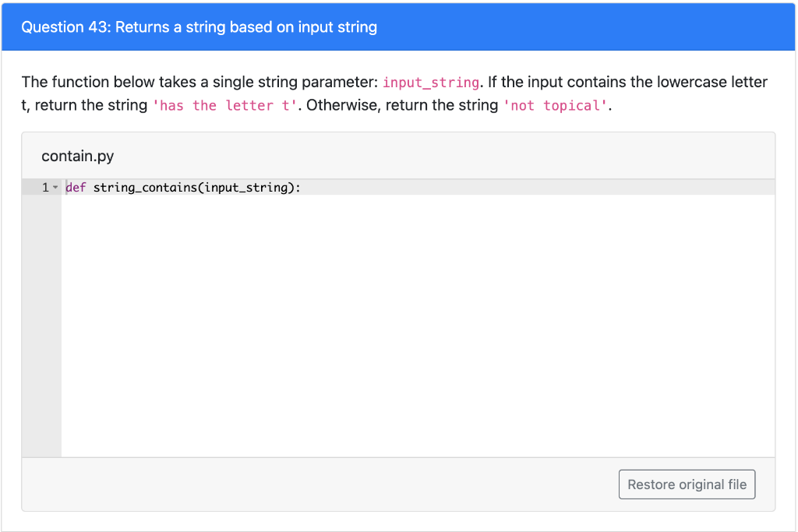
Task: Click the footer area below the editor
Action: (x=234, y=484)
